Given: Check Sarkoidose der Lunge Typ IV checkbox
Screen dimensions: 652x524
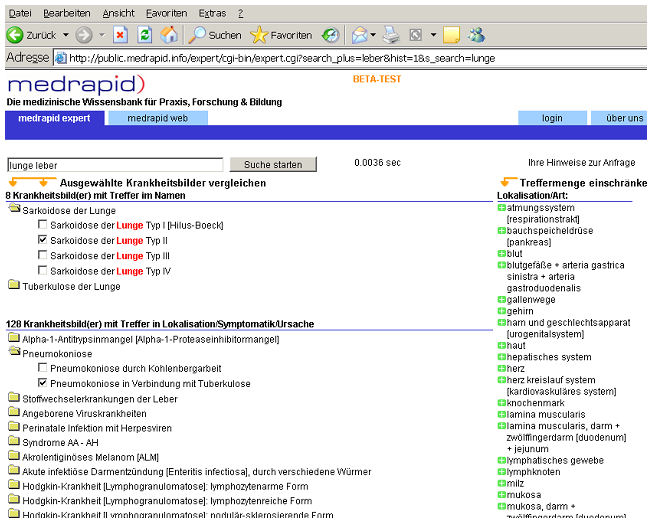Looking at the screenshot, I should 42,270.
